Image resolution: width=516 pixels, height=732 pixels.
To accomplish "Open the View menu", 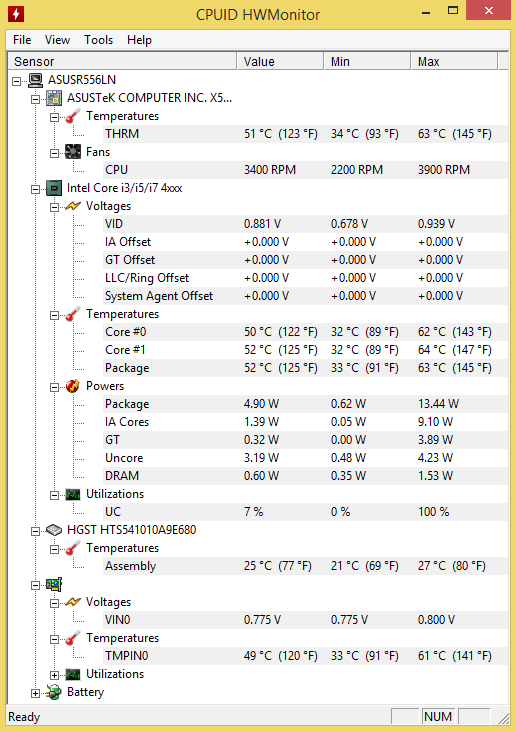I will (x=57, y=40).
